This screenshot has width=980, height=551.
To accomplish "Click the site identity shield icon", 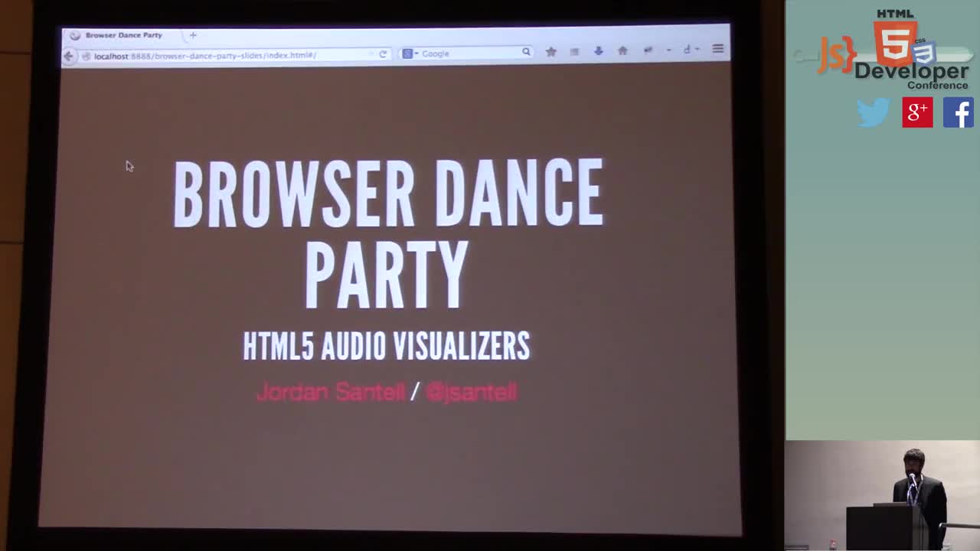I will 86,55.
